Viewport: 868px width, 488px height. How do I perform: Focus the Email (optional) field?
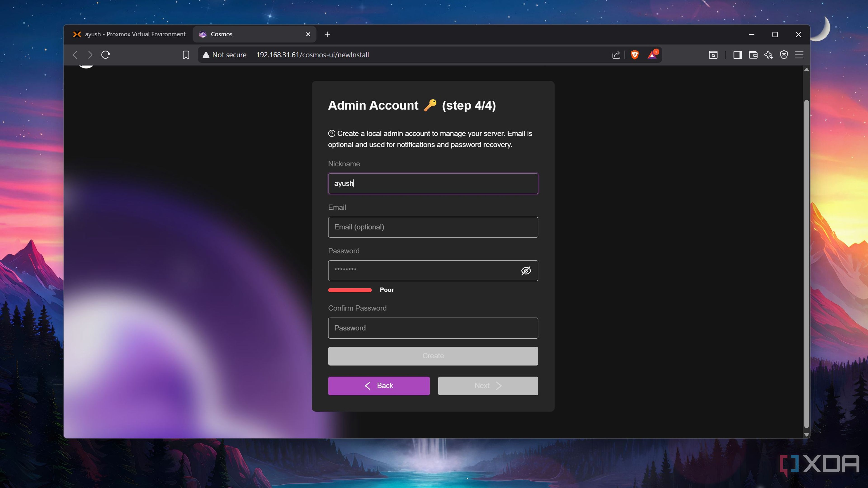click(433, 227)
